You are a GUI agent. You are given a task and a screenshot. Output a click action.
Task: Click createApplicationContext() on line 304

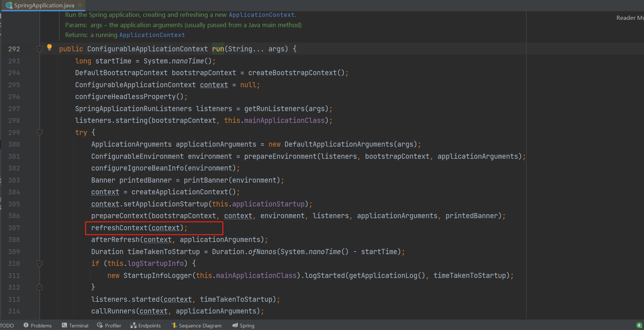point(183,192)
